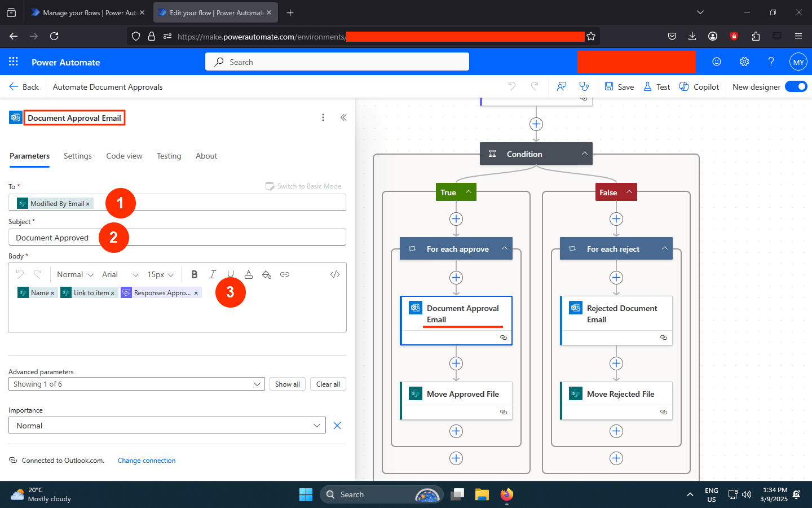The height and width of the screenshot is (508, 812).
Task: Click the Power Automate search box
Action: tap(337, 62)
